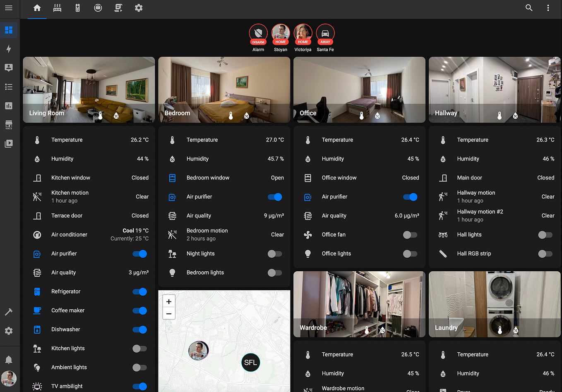The height and width of the screenshot is (392, 562).
Task: Open the Air conditioner details row
Action: pyautogui.click(x=89, y=235)
